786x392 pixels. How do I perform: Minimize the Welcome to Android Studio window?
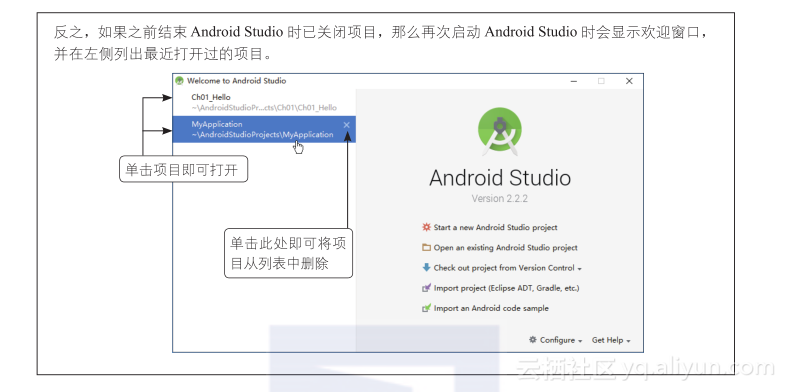[x=574, y=81]
